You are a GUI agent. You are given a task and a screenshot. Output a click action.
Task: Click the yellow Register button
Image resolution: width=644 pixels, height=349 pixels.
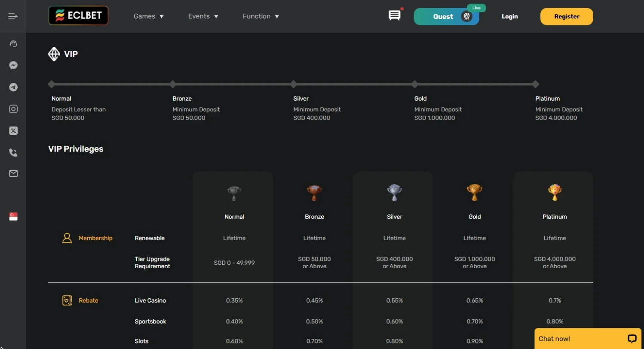coord(567,16)
